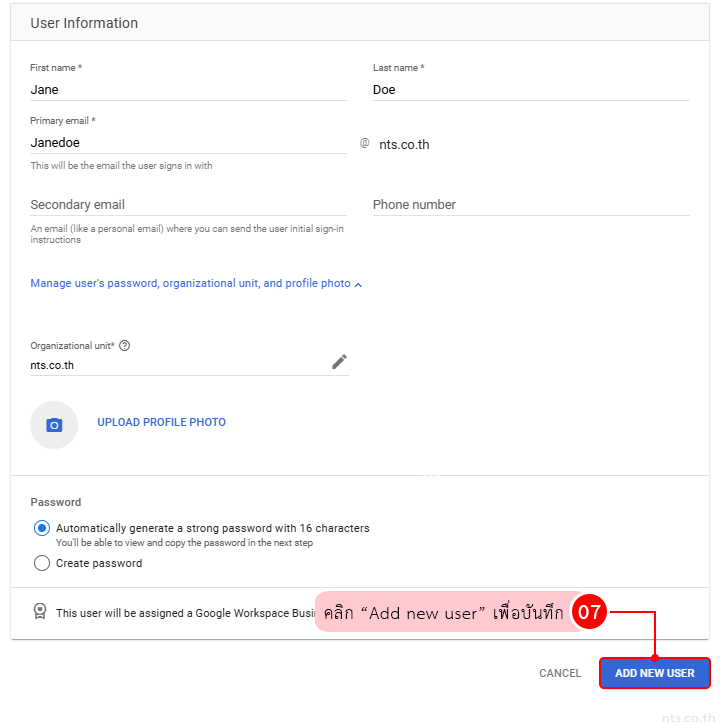
Task: Click the Last name field containing Doe
Action: (530, 90)
